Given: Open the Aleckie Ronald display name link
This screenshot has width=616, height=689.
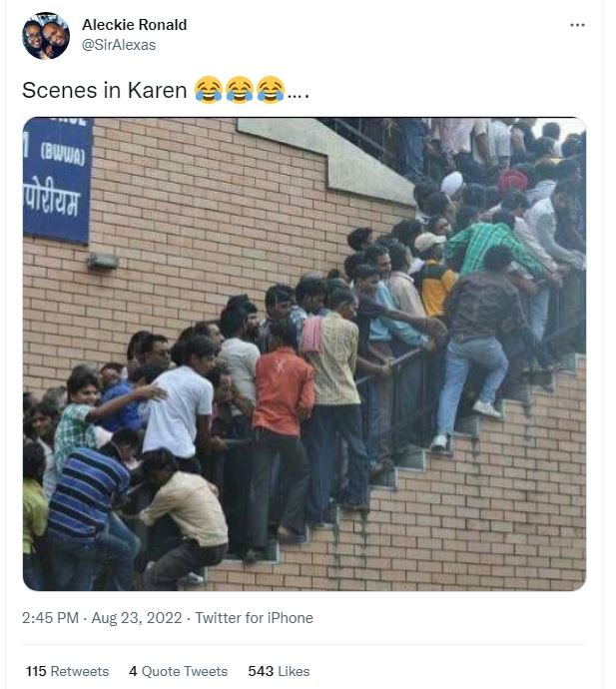Looking at the screenshot, I should pos(135,25).
